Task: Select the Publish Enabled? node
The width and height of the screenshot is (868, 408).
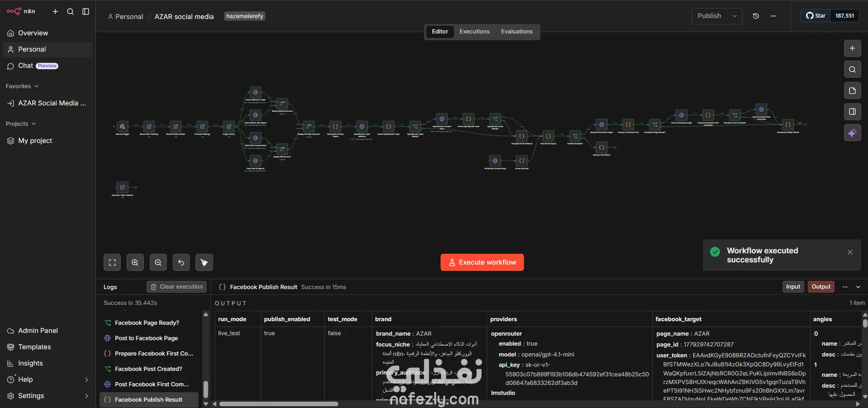Action: point(575,136)
